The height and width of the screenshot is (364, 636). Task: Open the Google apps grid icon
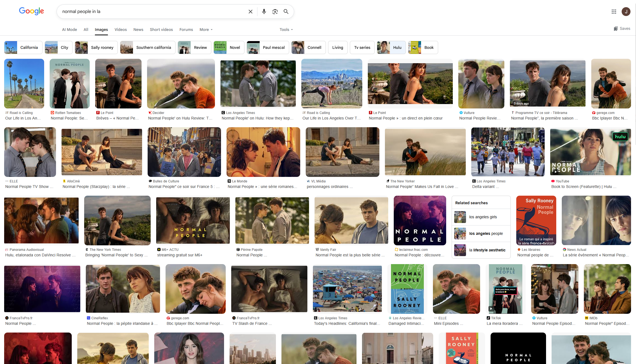point(614,12)
